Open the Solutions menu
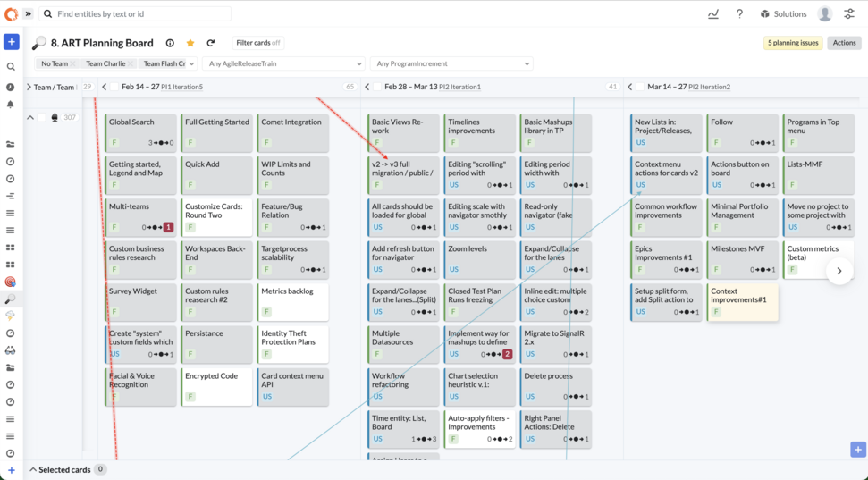Screen dimensions: 868x480 point(783,14)
